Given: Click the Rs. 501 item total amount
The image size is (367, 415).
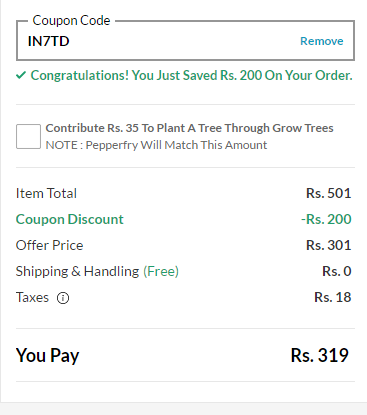Looking at the screenshot, I should (x=329, y=193).
